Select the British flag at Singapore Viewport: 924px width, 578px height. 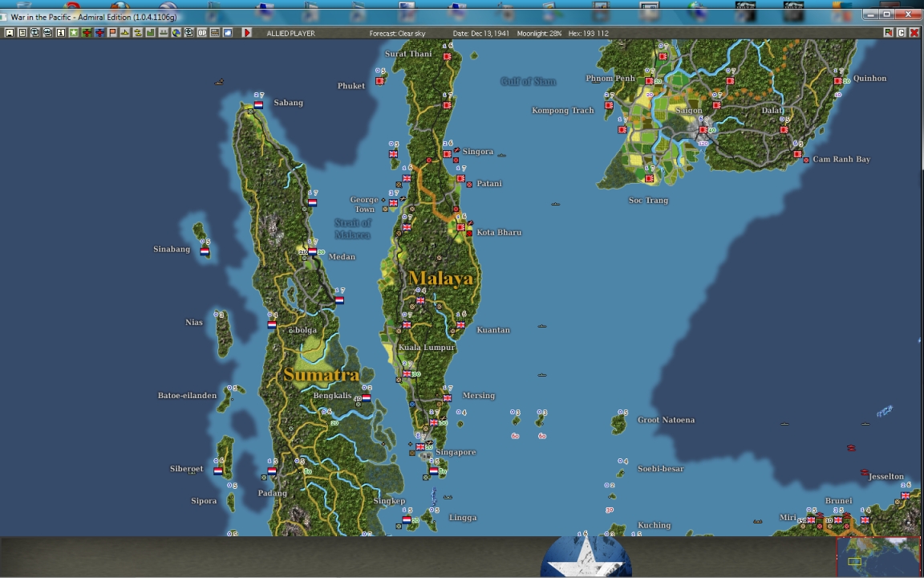point(420,447)
